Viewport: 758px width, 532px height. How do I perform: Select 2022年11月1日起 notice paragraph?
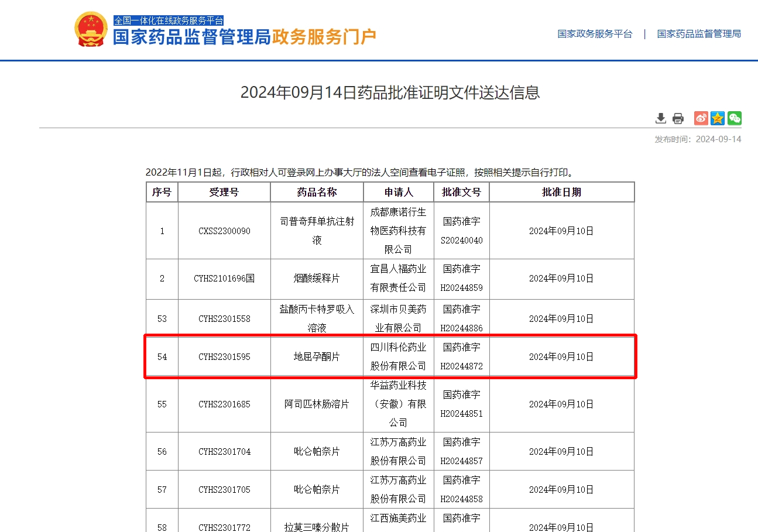click(360, 173)
